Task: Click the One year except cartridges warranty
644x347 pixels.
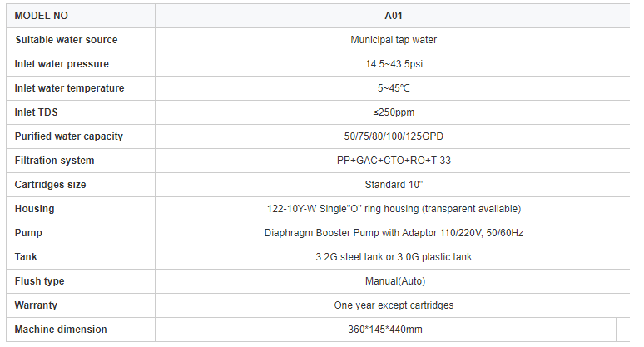Action: 394,305
